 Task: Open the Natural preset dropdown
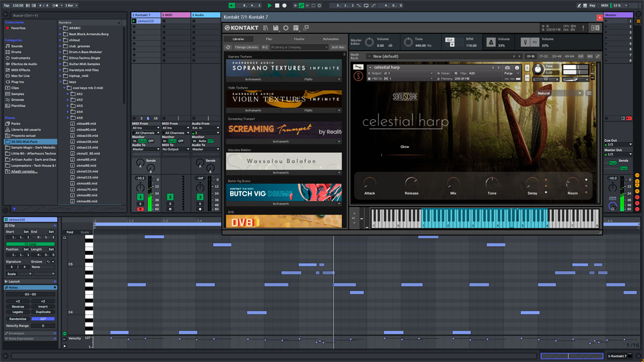coord(559,93)
